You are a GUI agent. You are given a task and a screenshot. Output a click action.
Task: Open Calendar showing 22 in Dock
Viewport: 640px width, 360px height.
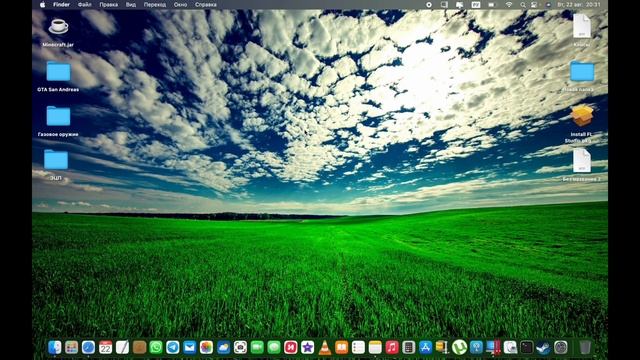pyautogui.click(x=105, y=347)
